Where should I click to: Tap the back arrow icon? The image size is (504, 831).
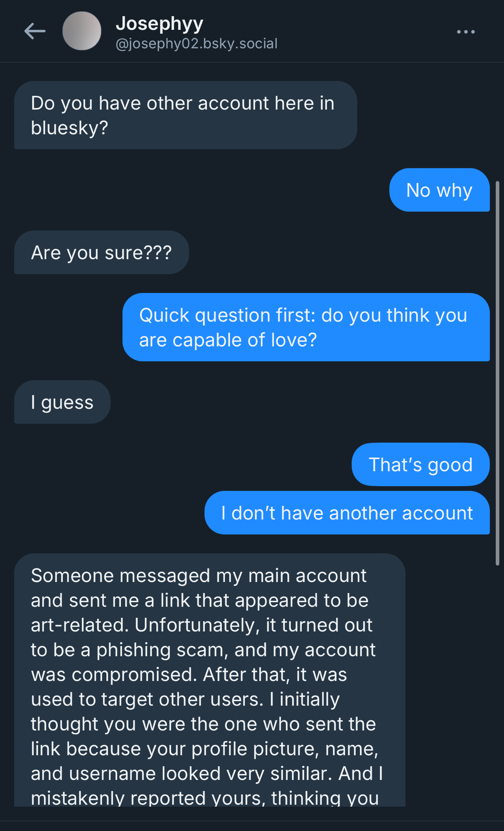[35, 31]
